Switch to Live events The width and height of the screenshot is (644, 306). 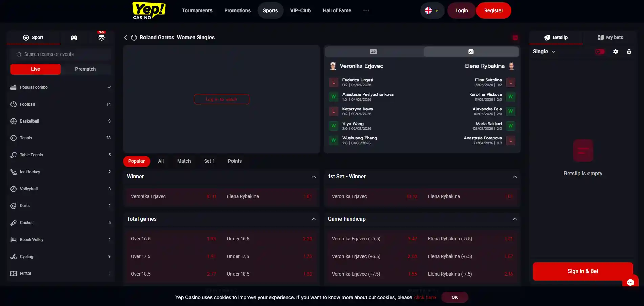click(x=36, y=69)
